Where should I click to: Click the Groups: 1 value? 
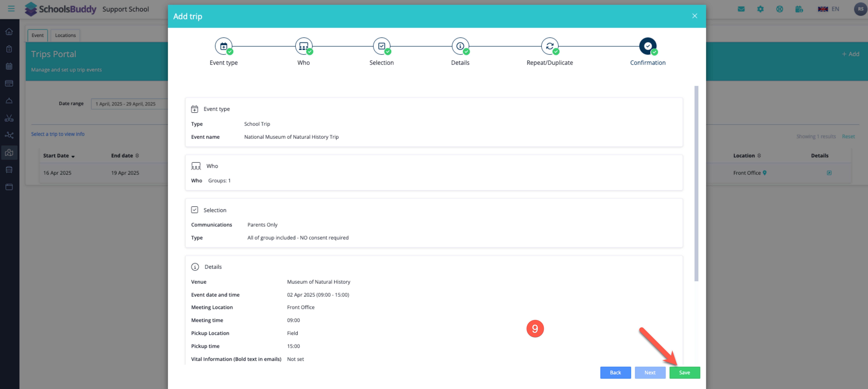tap(219, 181)
